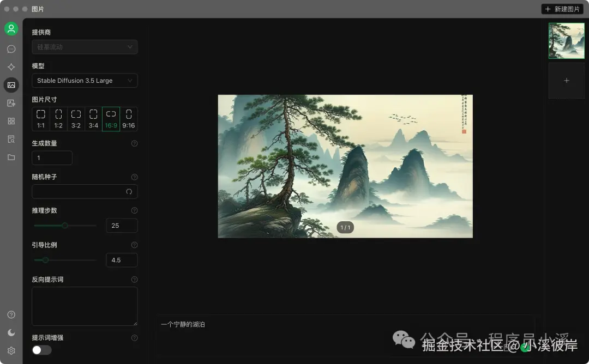This screenshot has height=364, width=589.
Task: Open the translation panel icon in the sidebar
Action: [11, 103]
